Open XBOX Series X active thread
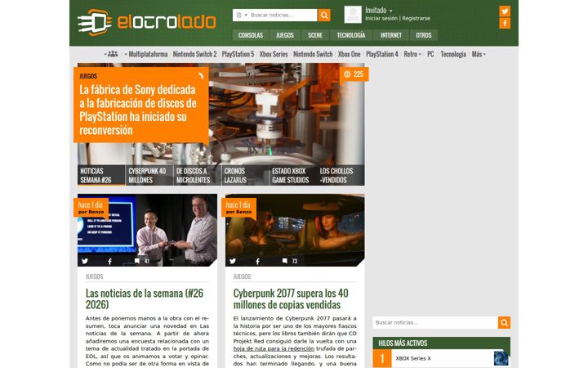588x368 pixels. pyautogui.click(x=413, y=358)
